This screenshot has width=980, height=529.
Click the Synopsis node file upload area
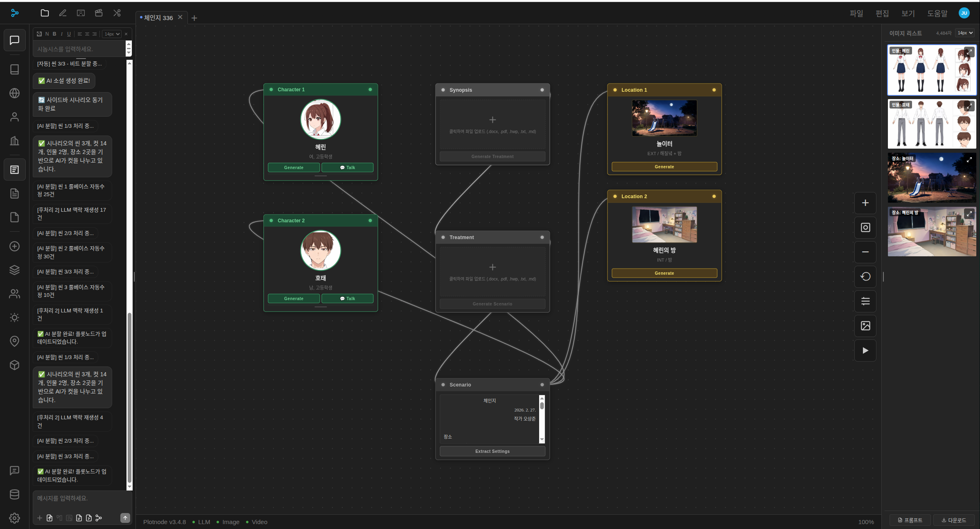492,124
